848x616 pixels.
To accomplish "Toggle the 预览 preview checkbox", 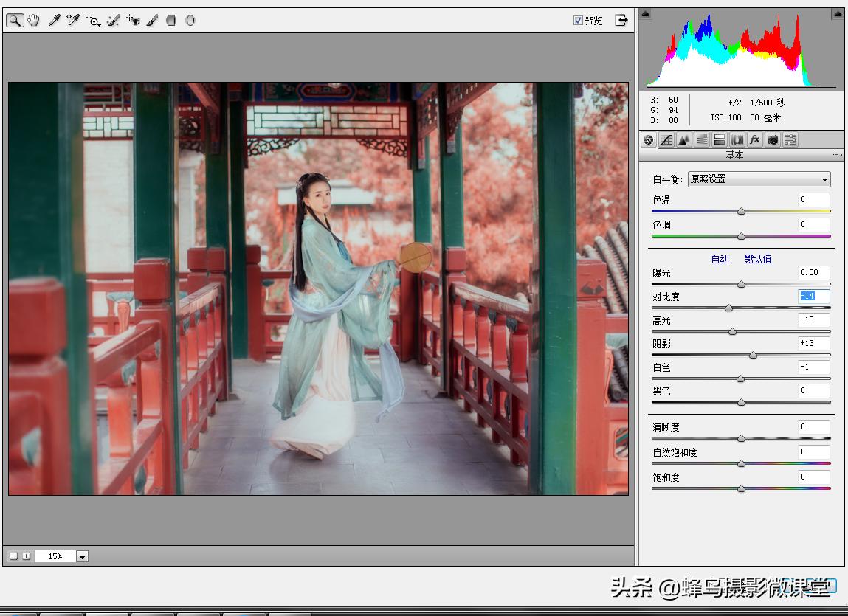I will coord(578,21).
